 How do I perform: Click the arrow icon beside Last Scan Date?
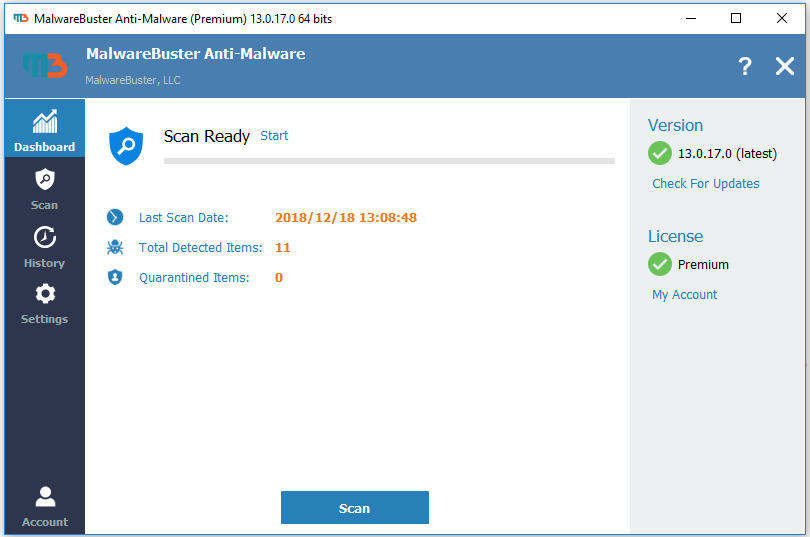pyautogui.click(x=115, y=217)
